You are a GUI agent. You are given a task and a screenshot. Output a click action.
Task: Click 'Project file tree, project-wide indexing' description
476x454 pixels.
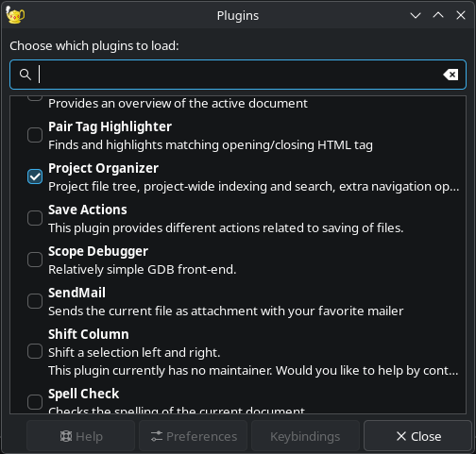[253, 187]
